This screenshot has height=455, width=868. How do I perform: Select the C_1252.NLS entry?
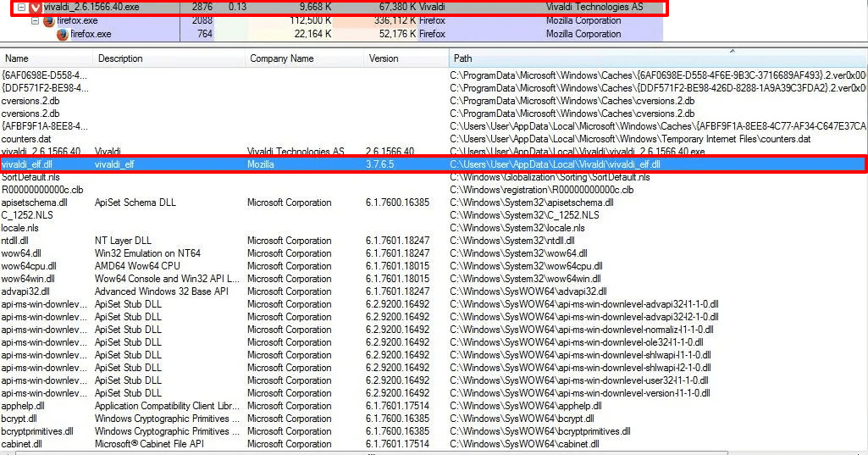click(434, 215)
